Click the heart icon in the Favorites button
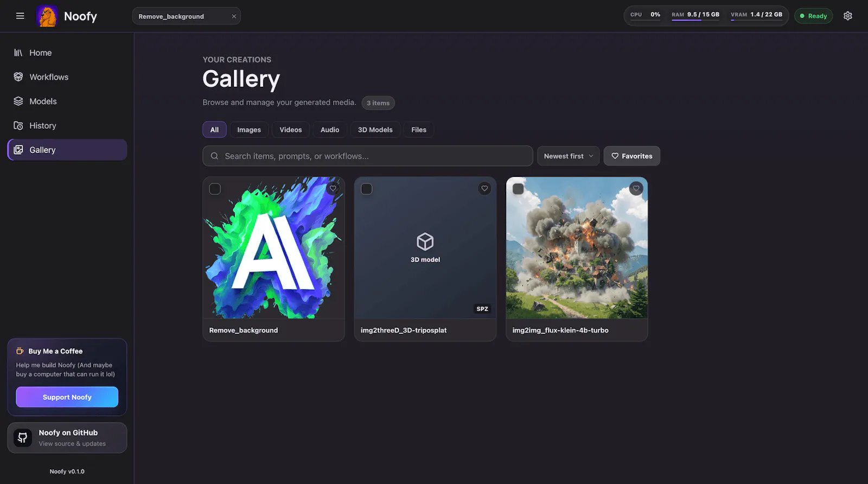Viewport: 868px width, 484px height. tap(615, 156)
